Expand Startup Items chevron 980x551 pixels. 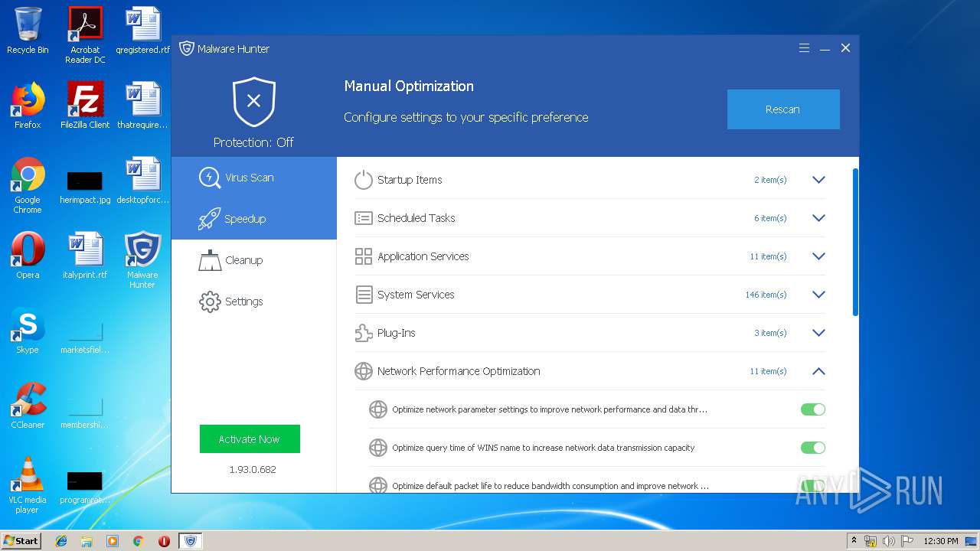point(818,180)
